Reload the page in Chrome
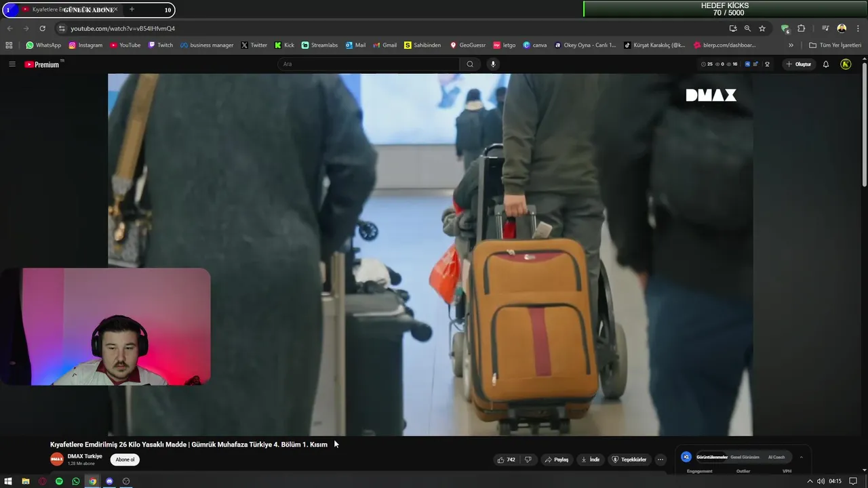The height and width of the screenshot is (488, 868). [x=42, y=28]
